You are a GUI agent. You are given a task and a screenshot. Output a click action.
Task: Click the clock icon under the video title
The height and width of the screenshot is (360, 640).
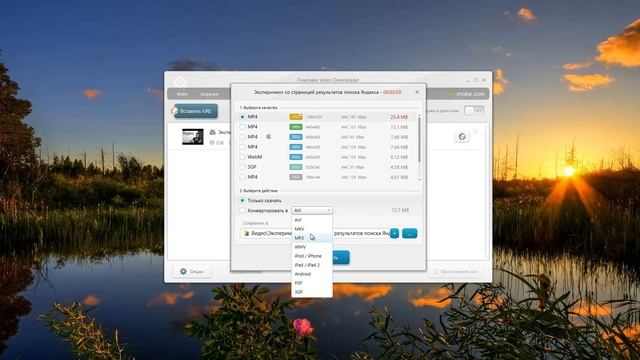[212, 142]
